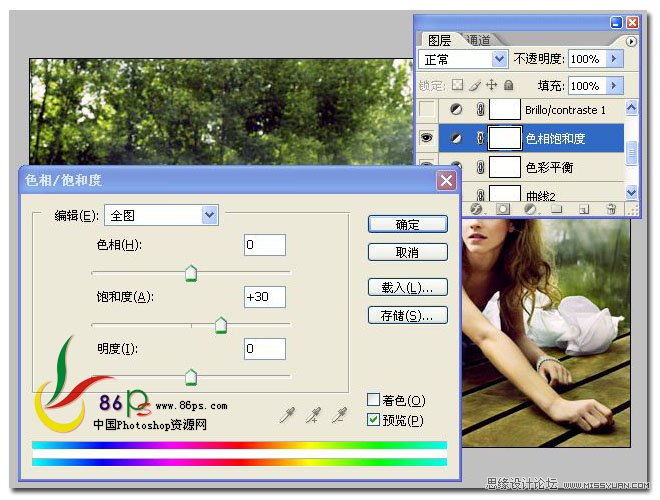Image resolution: width=660 pixels, height=500 pixels.
Task: Enable the 着色(O) colorize checkbox
Action: coord(373,399)
